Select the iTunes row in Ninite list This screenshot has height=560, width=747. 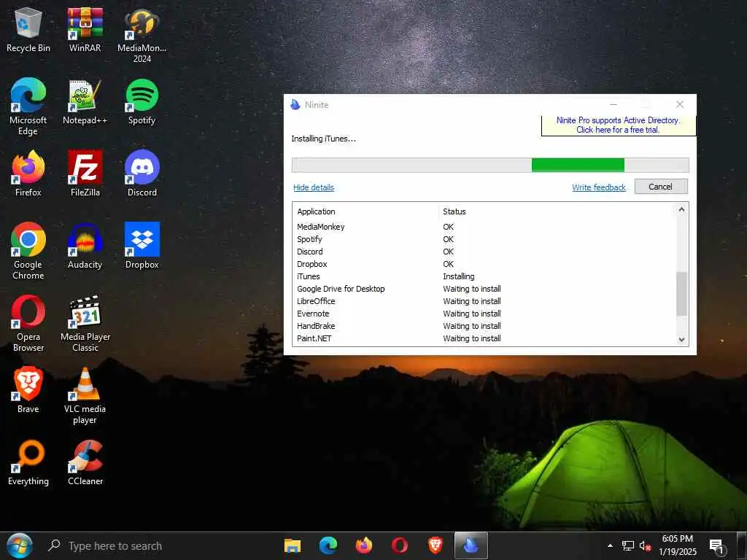point(484,276)
